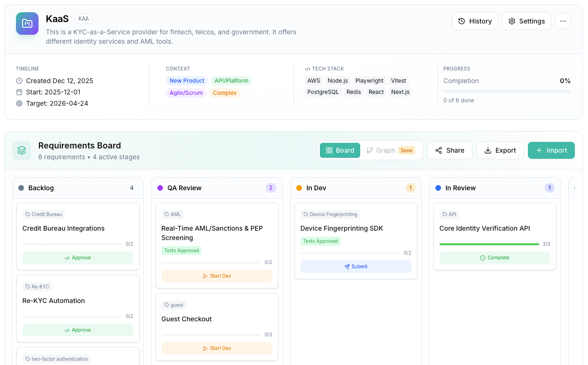Click the plus icon on the Import button
This screenshot has width=588, height=365.
539,150
